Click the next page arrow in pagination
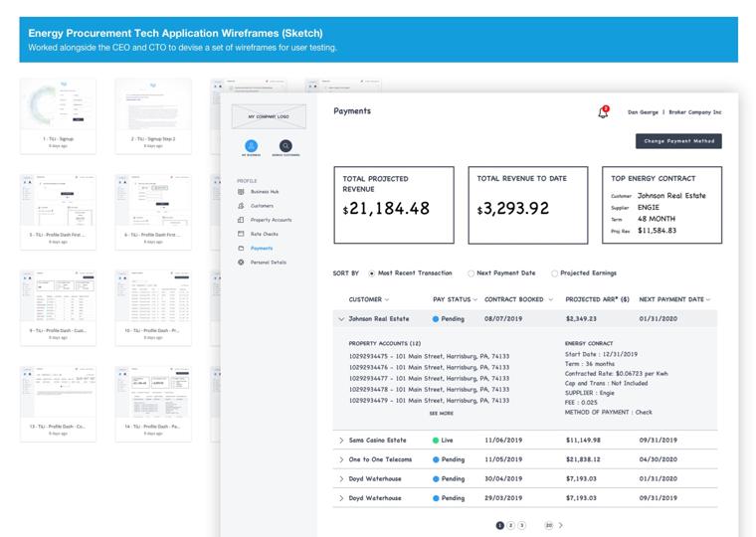 tap(561, 525)
